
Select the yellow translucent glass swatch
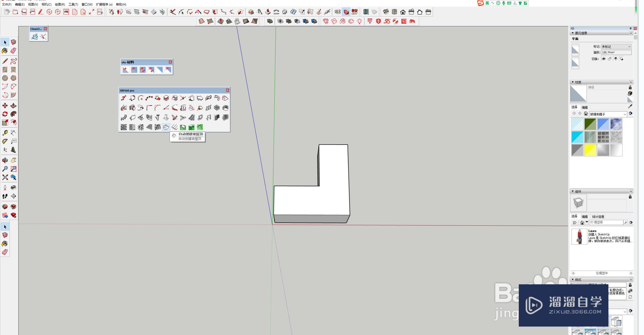[590, 150]
